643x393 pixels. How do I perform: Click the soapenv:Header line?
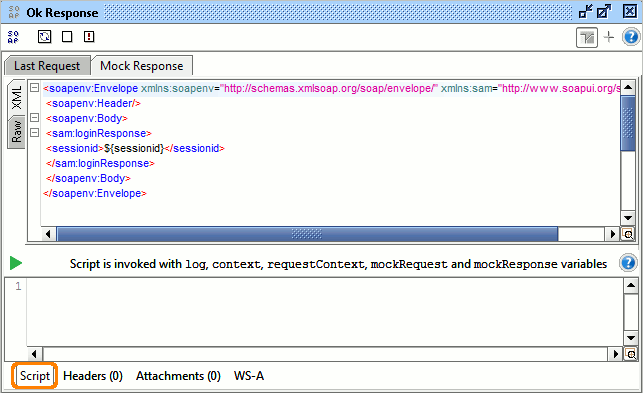pos(93,103)
